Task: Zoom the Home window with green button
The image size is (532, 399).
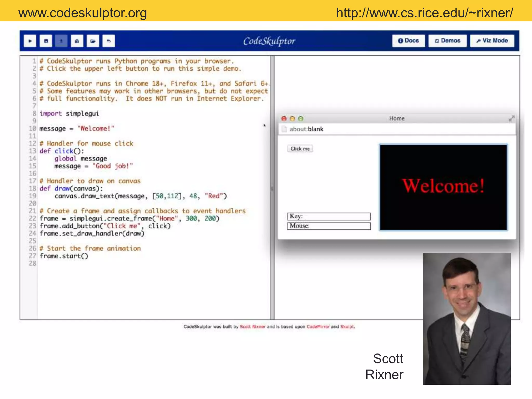Action: [x=301, y=119]
